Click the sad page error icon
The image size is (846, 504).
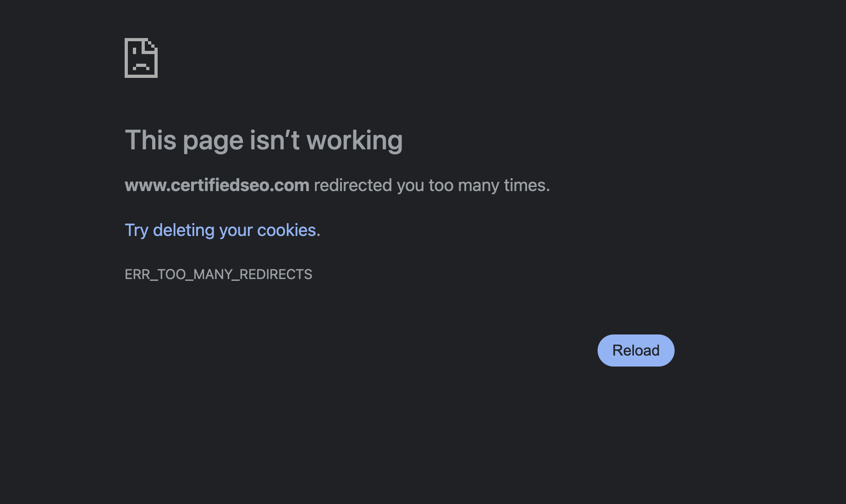click(x=141, y=58)
